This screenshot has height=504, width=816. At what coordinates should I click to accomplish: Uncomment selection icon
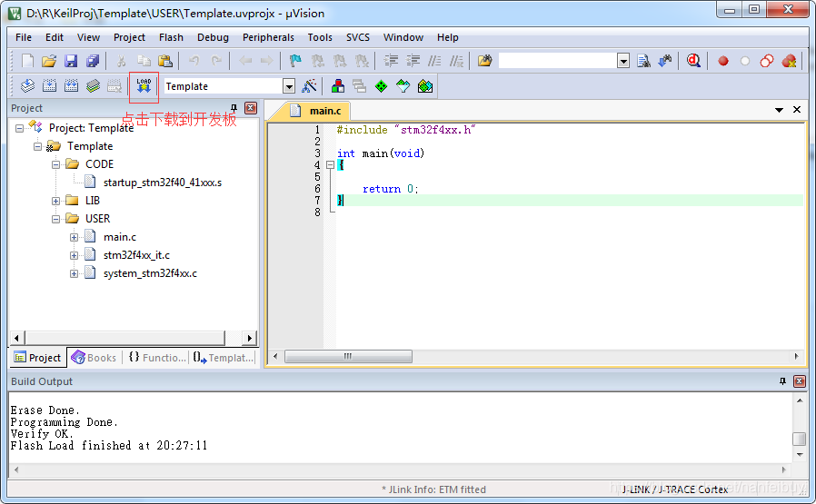click(x=456, y=61)
